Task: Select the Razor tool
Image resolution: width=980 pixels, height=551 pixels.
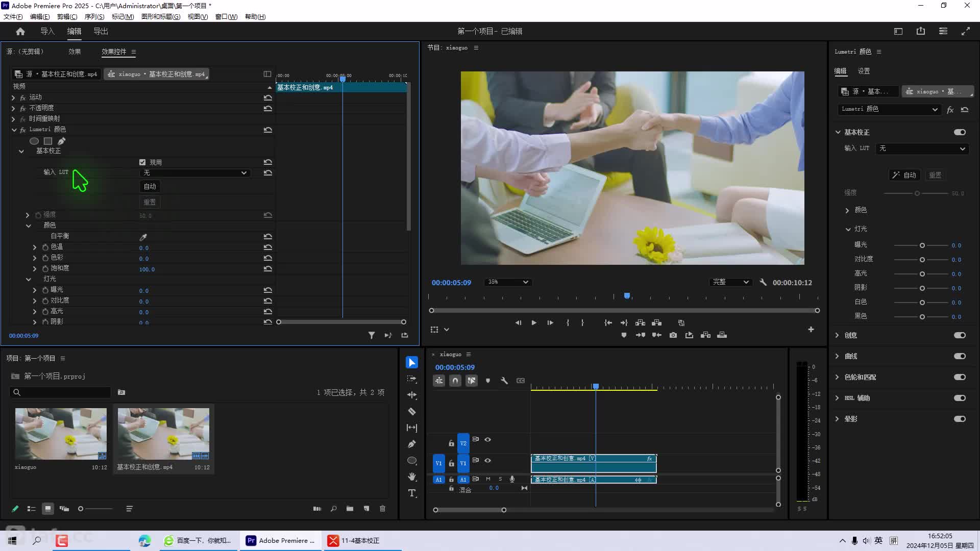Action: (412, 411)
